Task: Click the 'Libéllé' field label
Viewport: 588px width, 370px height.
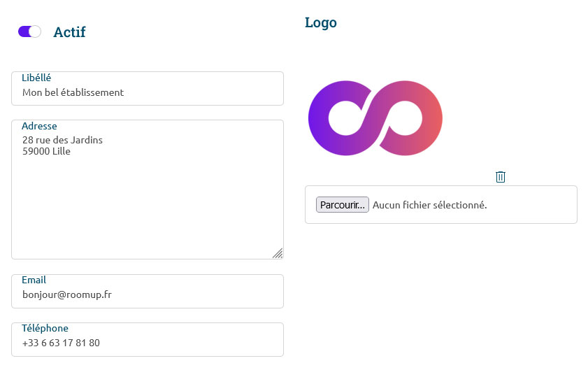Action: pyautogui.click(x=36, y=78)
